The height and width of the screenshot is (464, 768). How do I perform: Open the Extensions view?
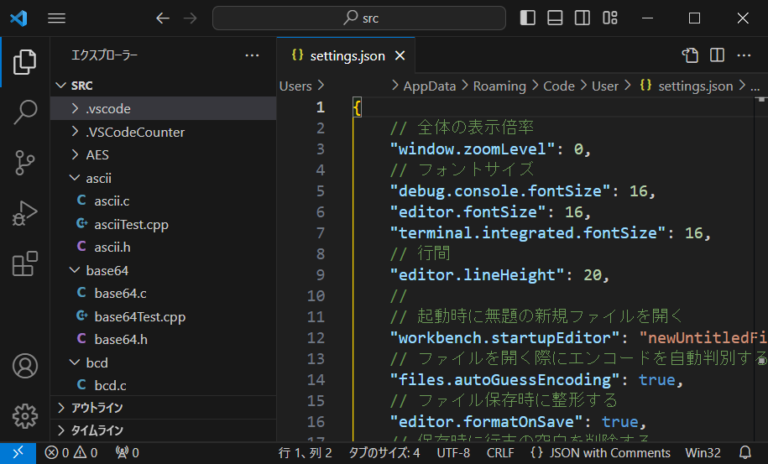[x=25, y=265]
